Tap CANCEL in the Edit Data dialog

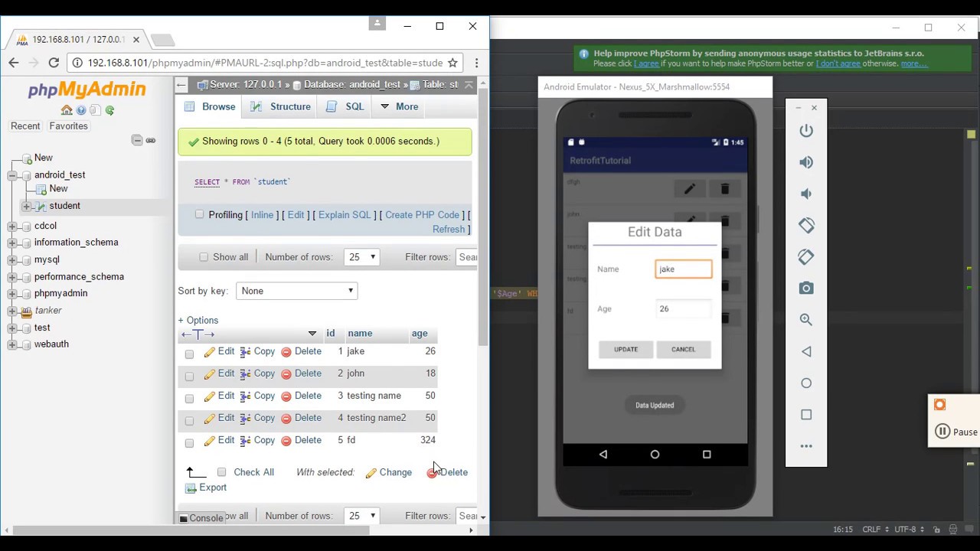tap(683, 350)
